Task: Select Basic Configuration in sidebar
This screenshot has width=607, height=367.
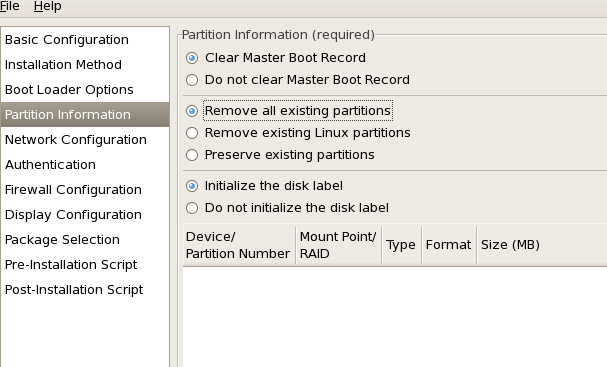Action: pyautogui.click(x=85, y=39)
